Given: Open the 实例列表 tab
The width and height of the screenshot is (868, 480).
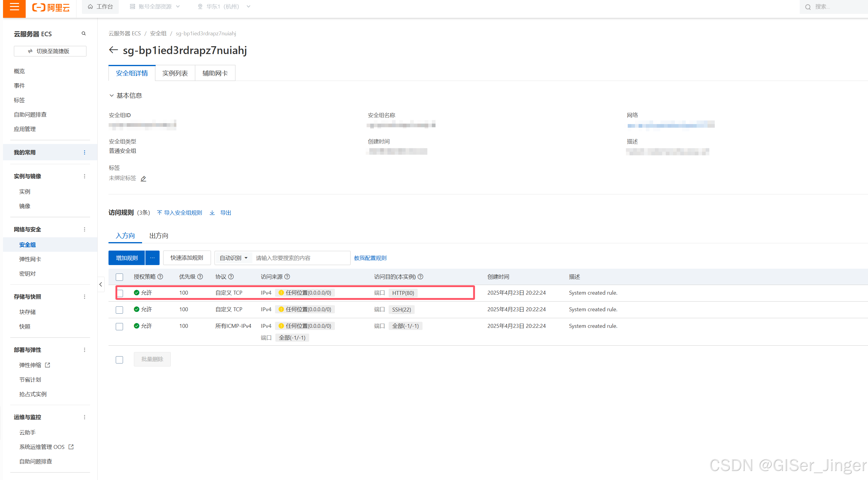Looking at the screenshot, I should 175,73.
